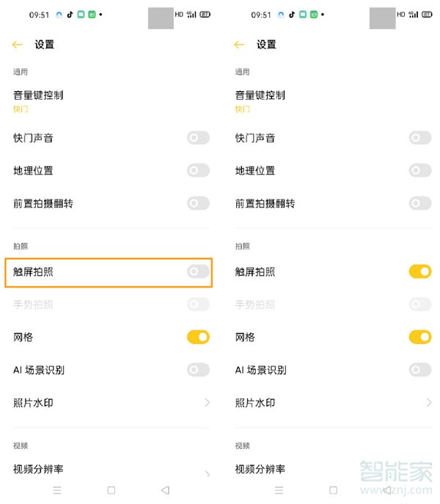Expand 照片水印 chevron on the left phone

tap(207, 403)
